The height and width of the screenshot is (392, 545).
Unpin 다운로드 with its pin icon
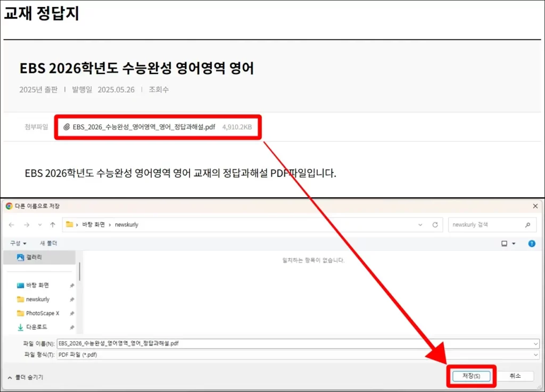[x=72, y=327]
